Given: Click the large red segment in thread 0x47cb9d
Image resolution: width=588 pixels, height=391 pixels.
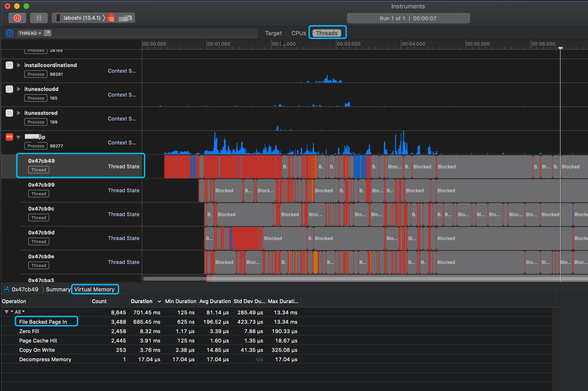Looking at the screenshot, I should 246,238.
